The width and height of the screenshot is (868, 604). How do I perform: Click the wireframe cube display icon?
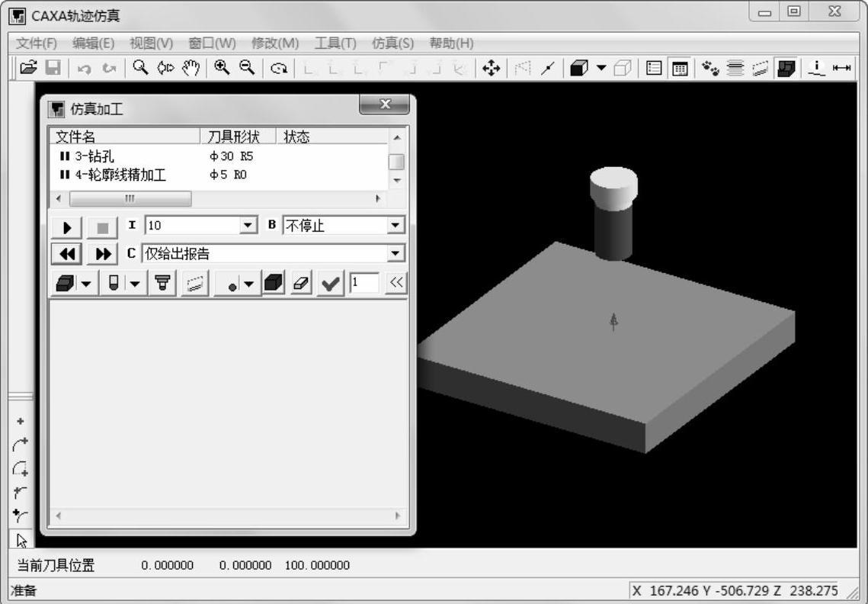pos(623,68)
